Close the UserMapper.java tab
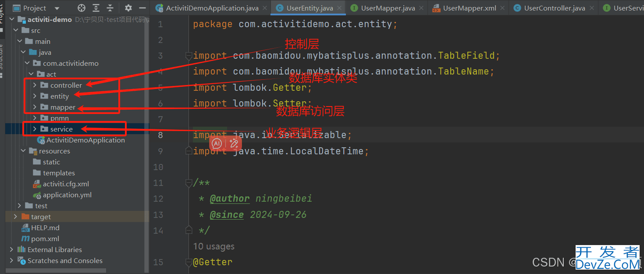 click(x=421, y=8)
